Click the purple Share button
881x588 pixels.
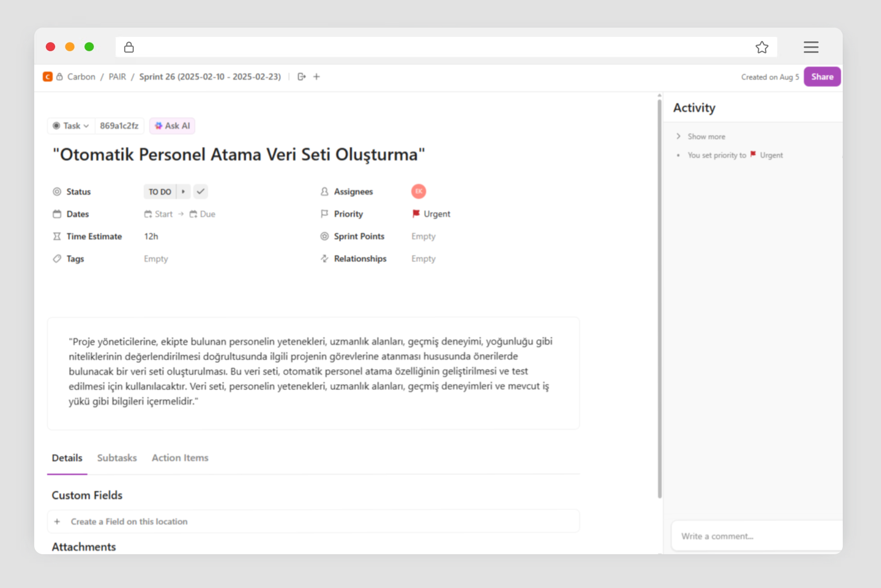pyautogui.click(x=822, y=77)
